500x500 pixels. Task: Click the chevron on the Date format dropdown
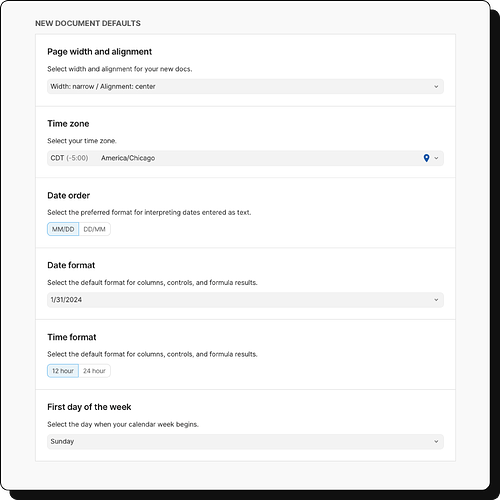tap(436, 300)
